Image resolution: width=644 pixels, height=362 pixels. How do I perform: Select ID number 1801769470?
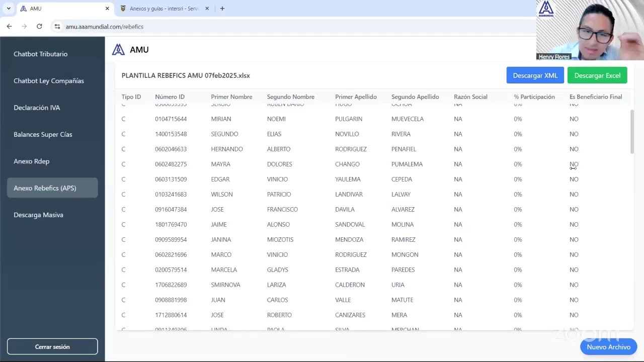coord(171,224)
